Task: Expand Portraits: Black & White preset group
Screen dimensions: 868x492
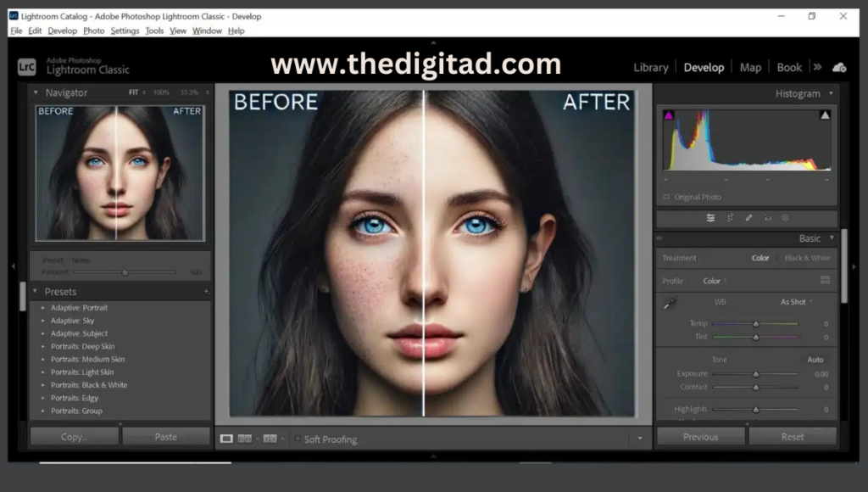Action: 42,385
